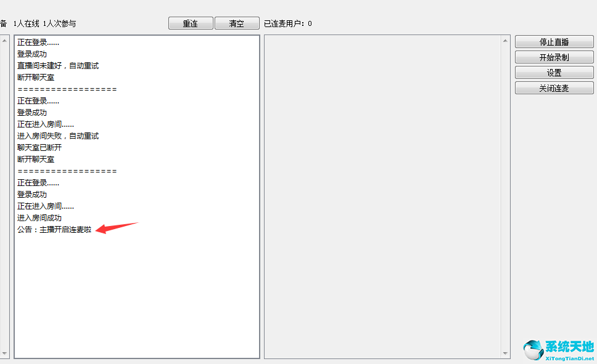This screenshot has width=597, height=364.
Task: Click the down arrow of the far-left scrollbar
Action: coord(4,354)
